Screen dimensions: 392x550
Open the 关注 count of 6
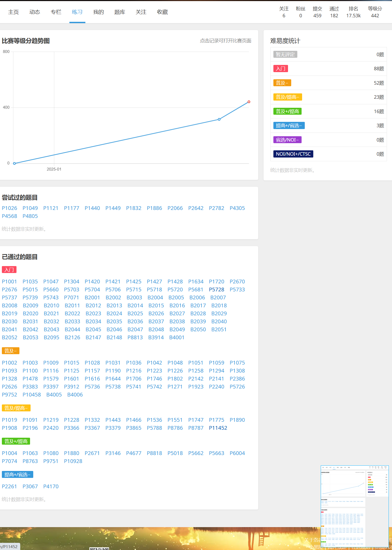[284, 12]
